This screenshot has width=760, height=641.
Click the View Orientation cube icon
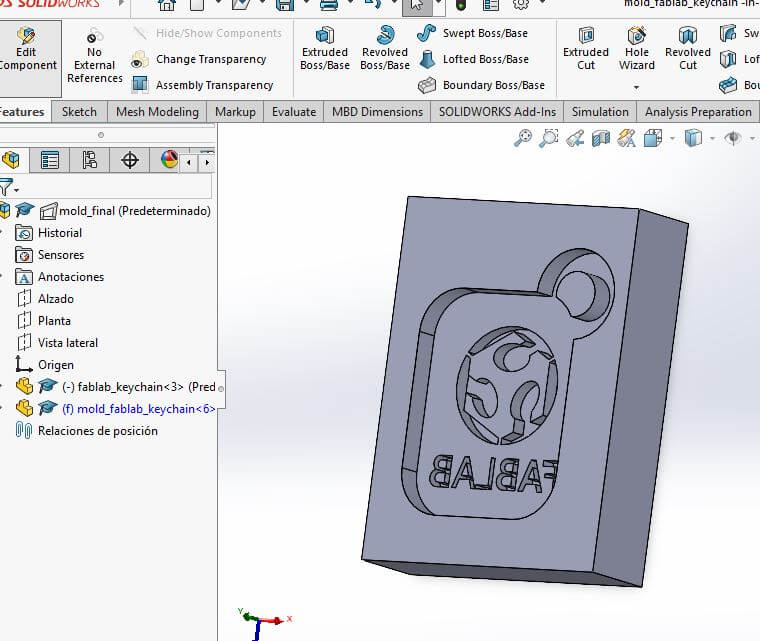point(652,138)
